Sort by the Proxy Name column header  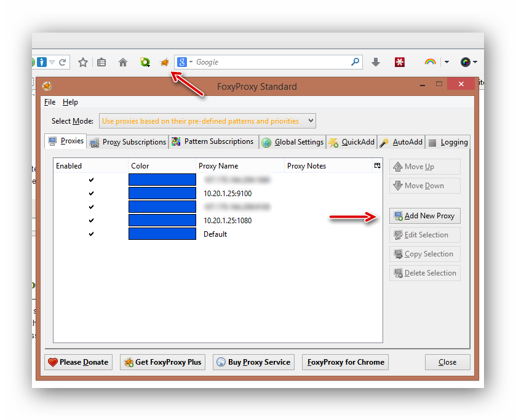pyautogui.click(x=240, y=165)
